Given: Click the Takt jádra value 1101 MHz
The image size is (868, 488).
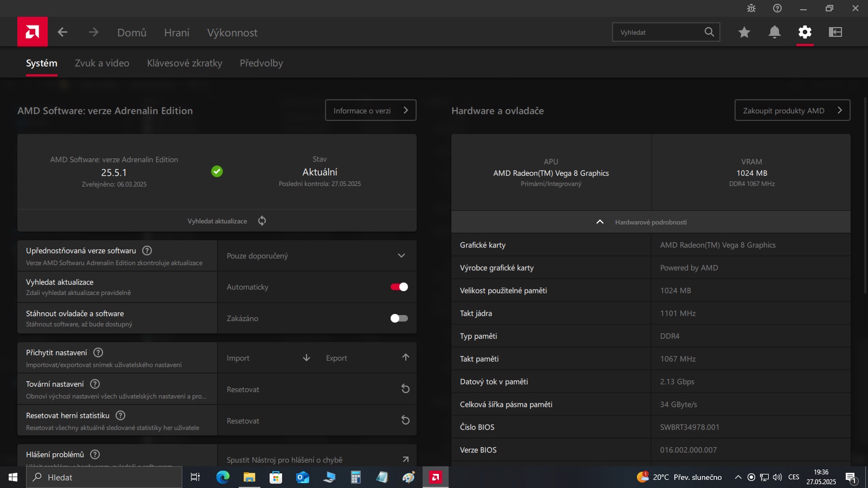Looking at the screenshot, I should [678, 313].
